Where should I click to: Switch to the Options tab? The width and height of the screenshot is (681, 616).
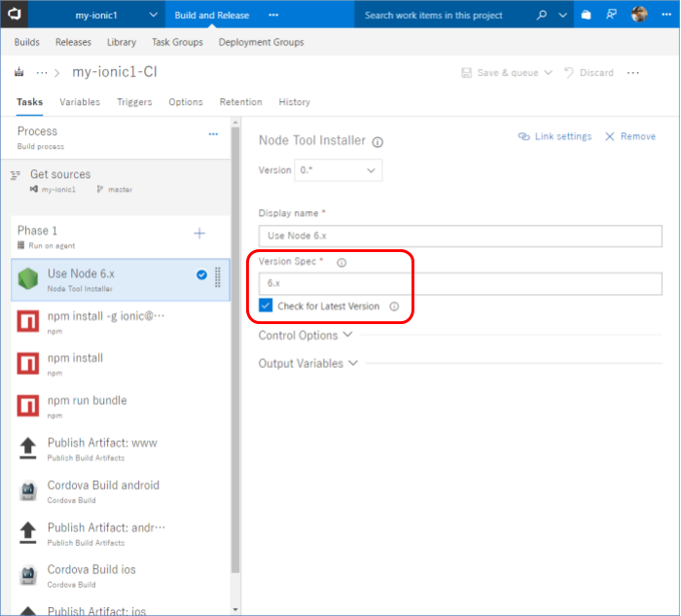(186, 102)
